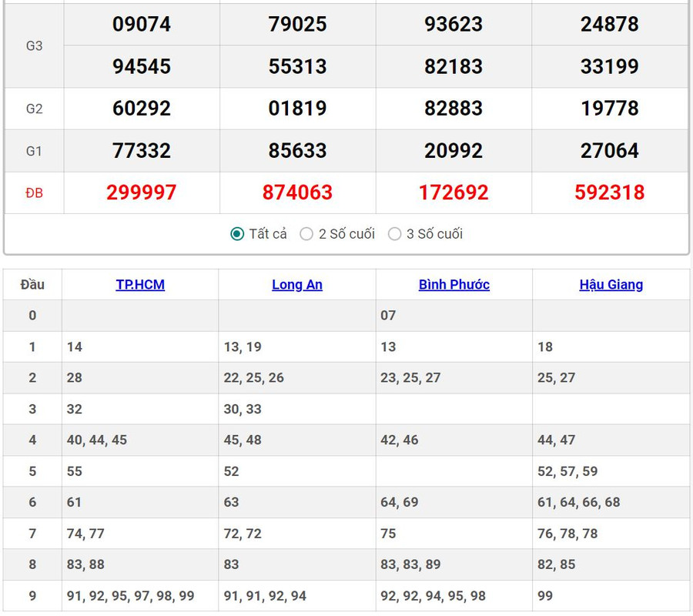The width and height of the screenshot is (693, 616).
Task: Click special prize number 299997
Action: point(142,192)
